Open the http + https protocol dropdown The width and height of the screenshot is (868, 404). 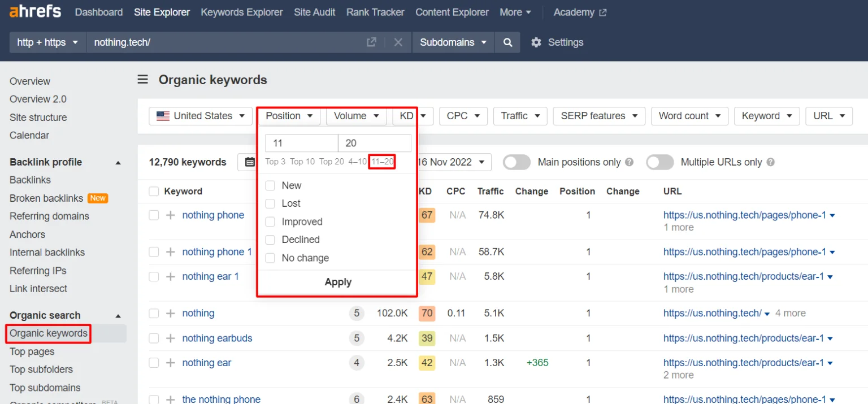click(47, 42)
